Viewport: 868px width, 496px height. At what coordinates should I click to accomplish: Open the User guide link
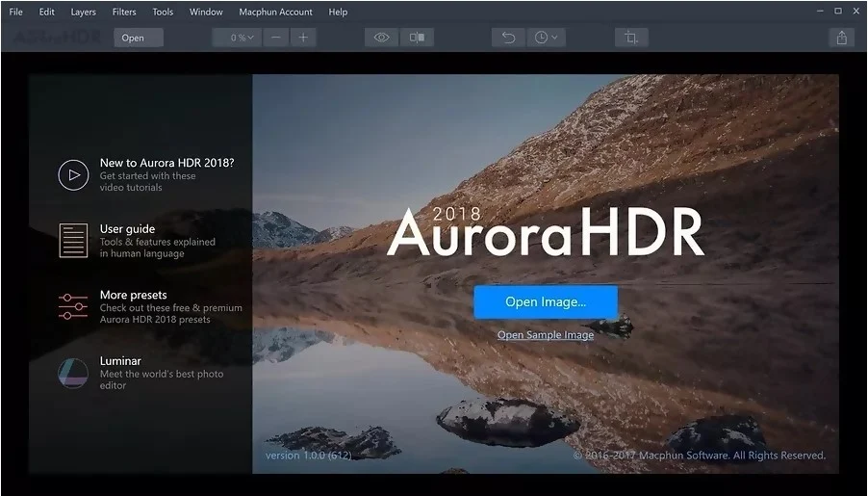pyautogui.click(x=127, y=229)
